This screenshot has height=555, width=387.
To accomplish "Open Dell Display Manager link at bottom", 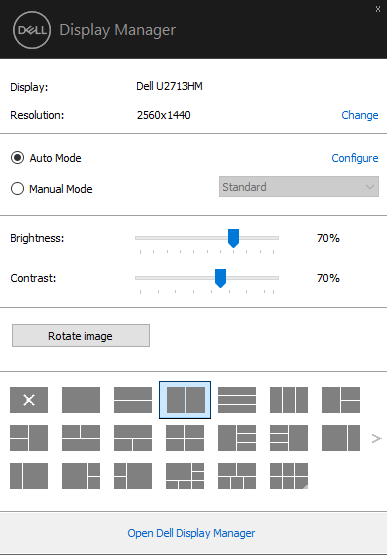I will (191, 533).
